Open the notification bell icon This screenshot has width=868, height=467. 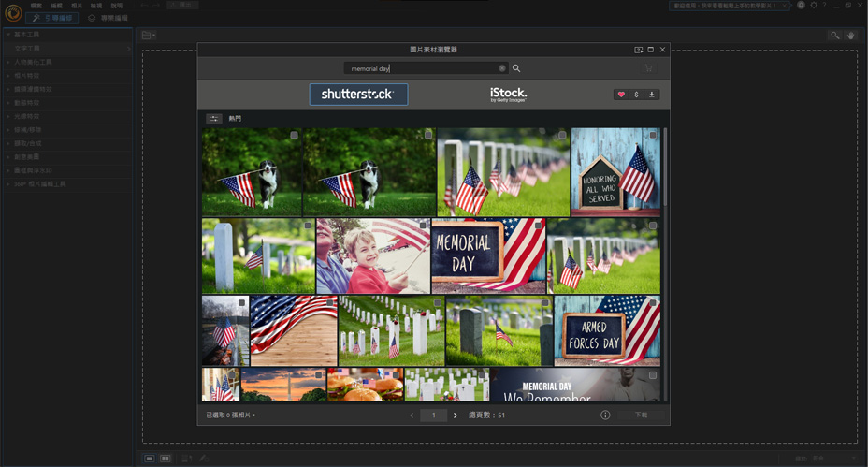pos(801,5)
